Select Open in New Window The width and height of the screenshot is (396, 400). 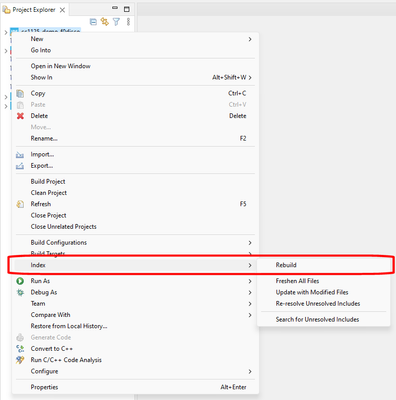pyautogui.click(x=61, y=66)
